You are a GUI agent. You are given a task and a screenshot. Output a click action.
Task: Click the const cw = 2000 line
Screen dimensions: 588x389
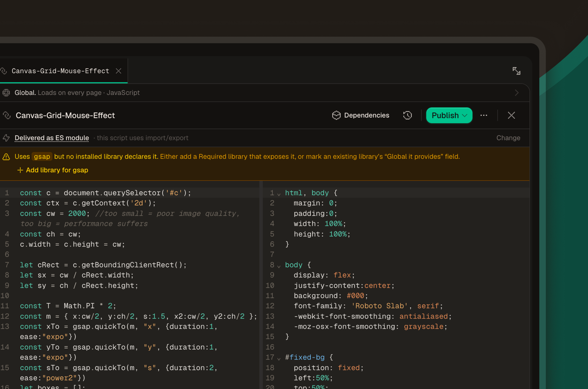click(130, 219)
